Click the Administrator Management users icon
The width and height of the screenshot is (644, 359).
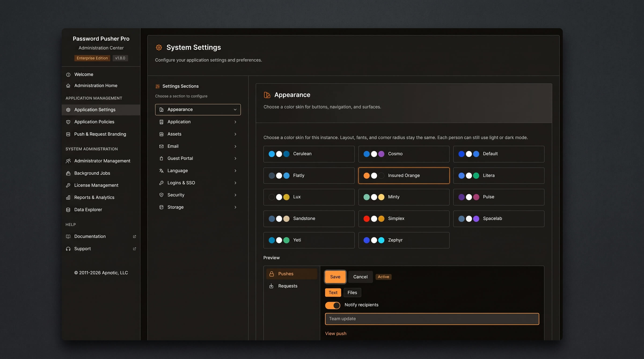[x=68, y=161]
